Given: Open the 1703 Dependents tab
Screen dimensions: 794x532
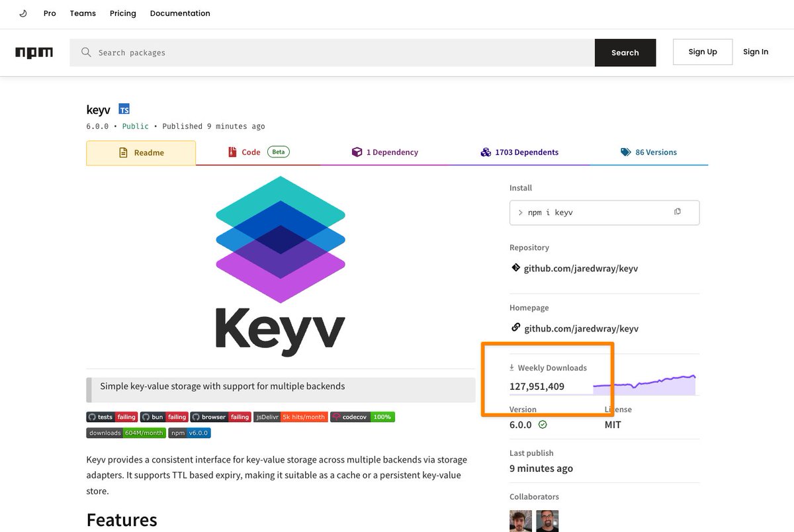Looking at the screenshot, I should [519, 152].
